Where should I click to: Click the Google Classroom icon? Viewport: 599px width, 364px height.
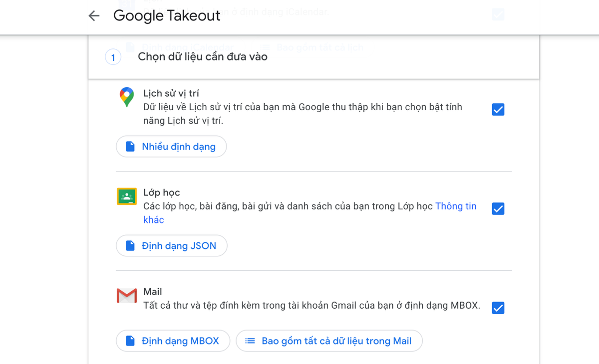click(126, 196)
